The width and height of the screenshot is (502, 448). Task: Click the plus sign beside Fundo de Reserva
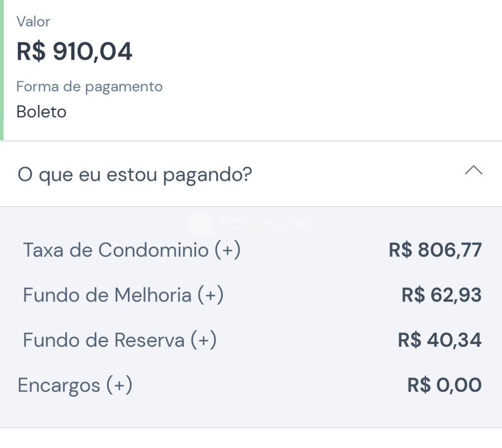click(203, 341)
